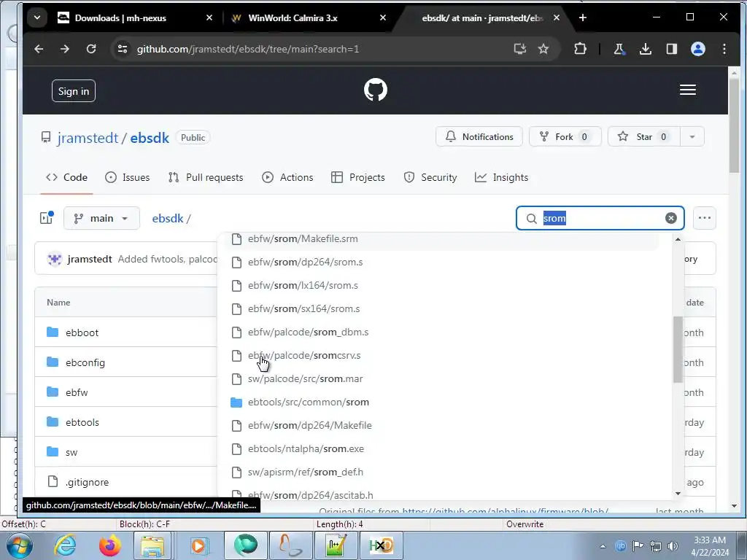The height and width of the screenshot is (560, 747).
Task: Toggle the browser side panel icon
Action: tap(672, 49)
